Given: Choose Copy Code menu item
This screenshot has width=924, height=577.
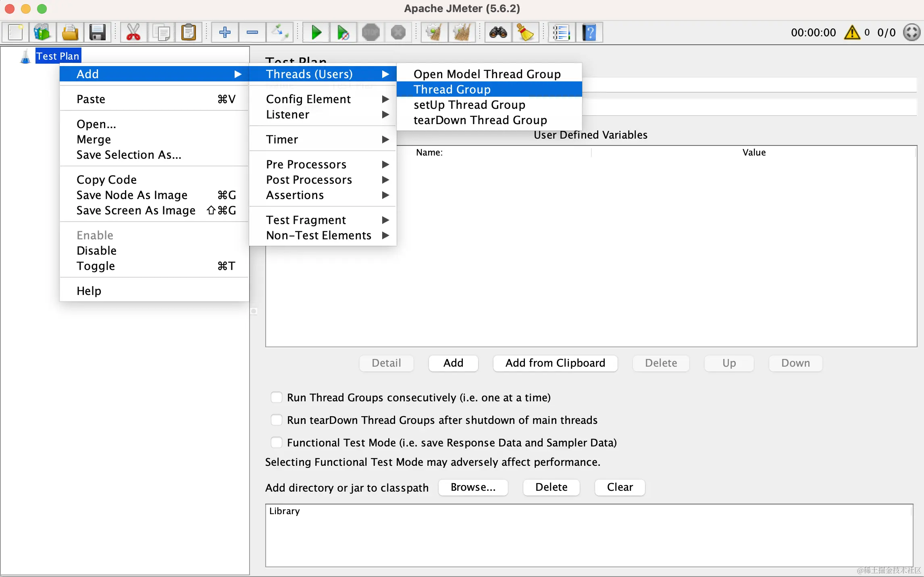Looking at the screenshot, I should click(154, 180).
